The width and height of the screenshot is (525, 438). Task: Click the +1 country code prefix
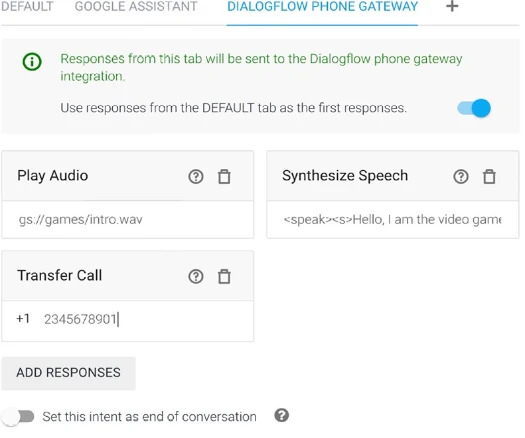pos(23,319)
